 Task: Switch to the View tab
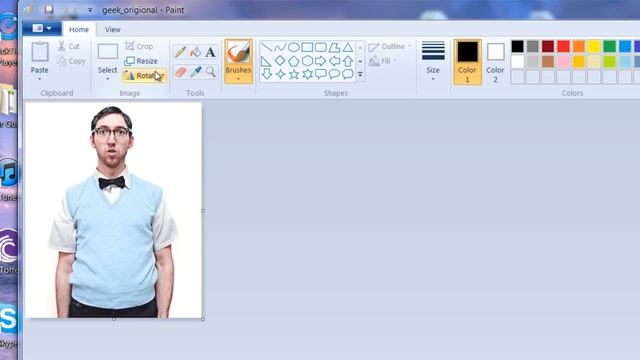coord(113,29)
